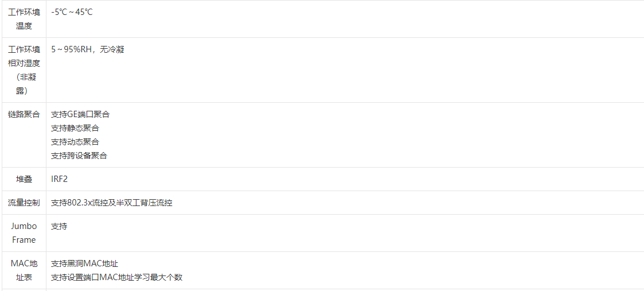Select the IRF2 stacking value
Image resolution: width=644 pixels, height=291 pixels.
coord(59,179)
